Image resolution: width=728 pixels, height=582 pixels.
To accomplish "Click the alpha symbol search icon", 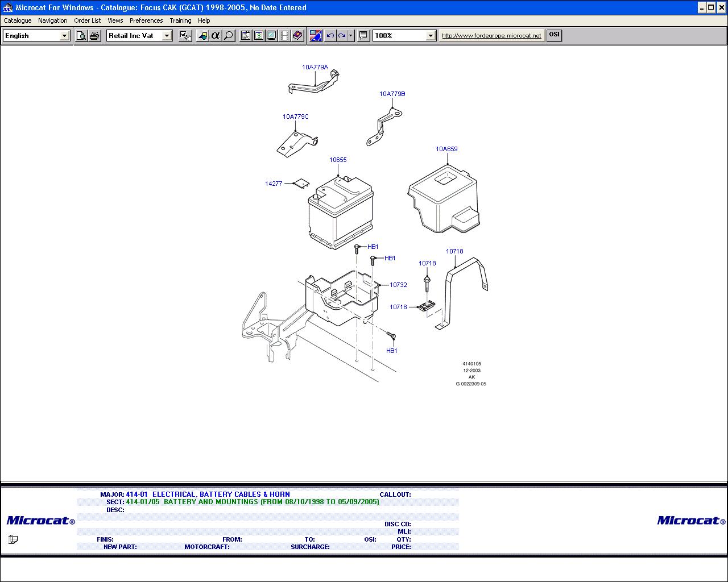I will click(215, 36).
